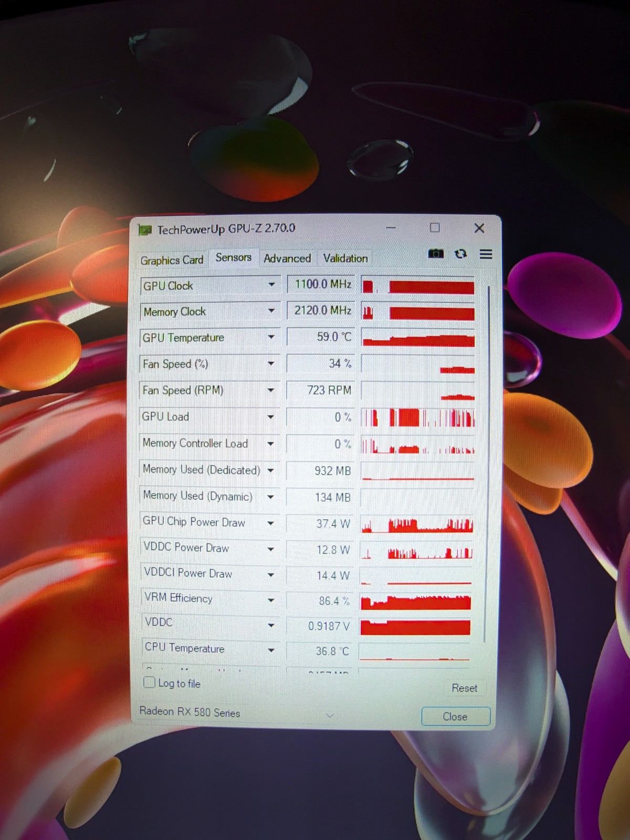Click the refresh sensors icon
Image resolution: width=630 pixels, height=840 pixels.
pos(460,254)
